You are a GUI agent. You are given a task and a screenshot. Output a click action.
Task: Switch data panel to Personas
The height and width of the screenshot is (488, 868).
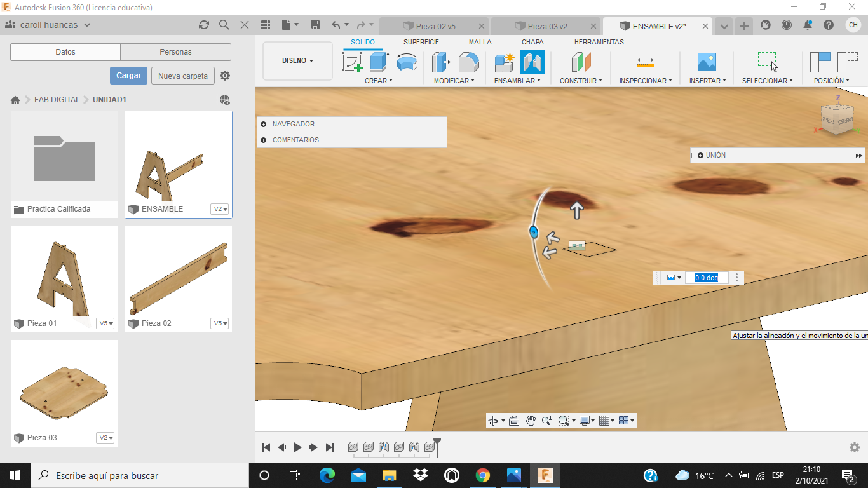pyautogui.click(x=175, y=52)
